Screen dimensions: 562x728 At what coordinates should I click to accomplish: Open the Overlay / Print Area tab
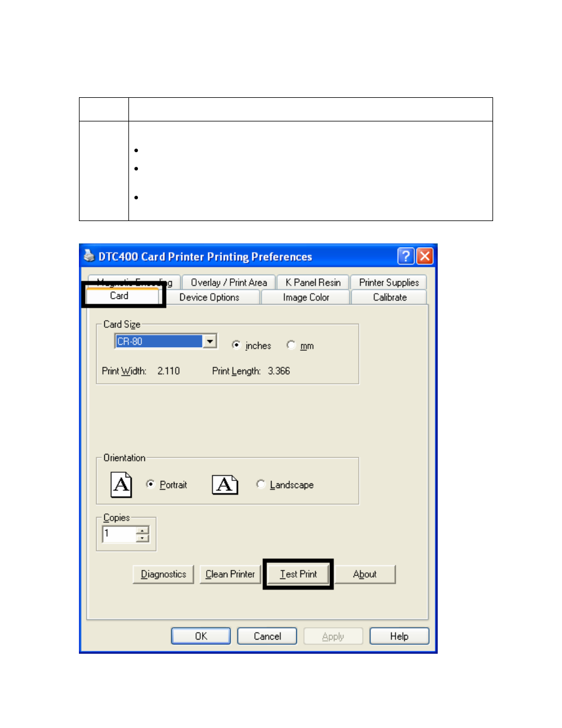coord(229,282)
